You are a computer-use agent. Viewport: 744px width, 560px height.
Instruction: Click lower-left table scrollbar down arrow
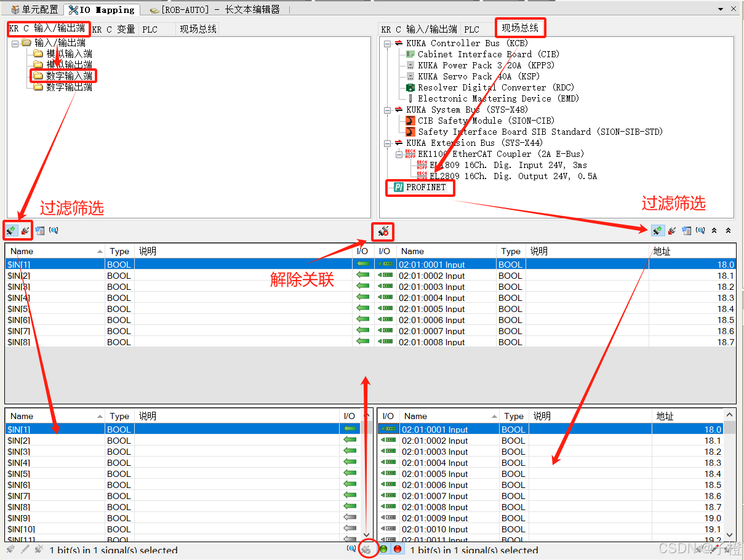click(366, 534)
